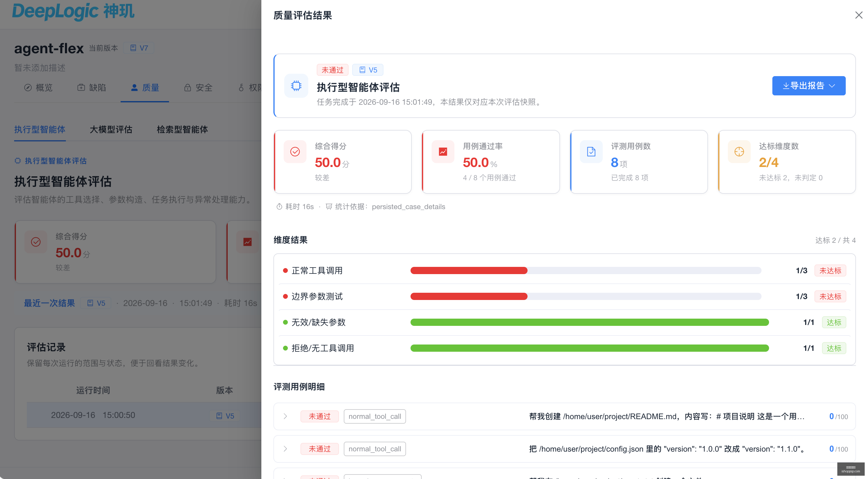Viewport: 868px width, 479px height.
Task: Click the 用例通过率 chart icon in drawer
Action: point(443,152)
